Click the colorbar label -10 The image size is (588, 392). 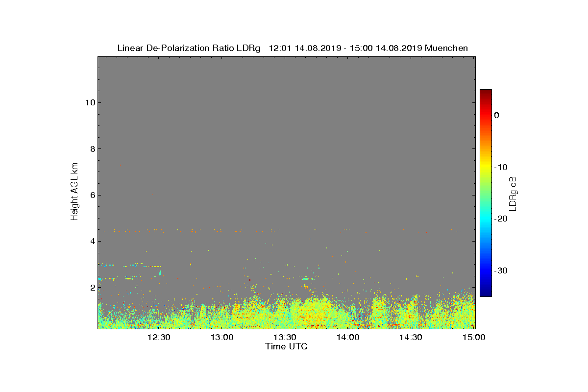click(x=501, y=167)
